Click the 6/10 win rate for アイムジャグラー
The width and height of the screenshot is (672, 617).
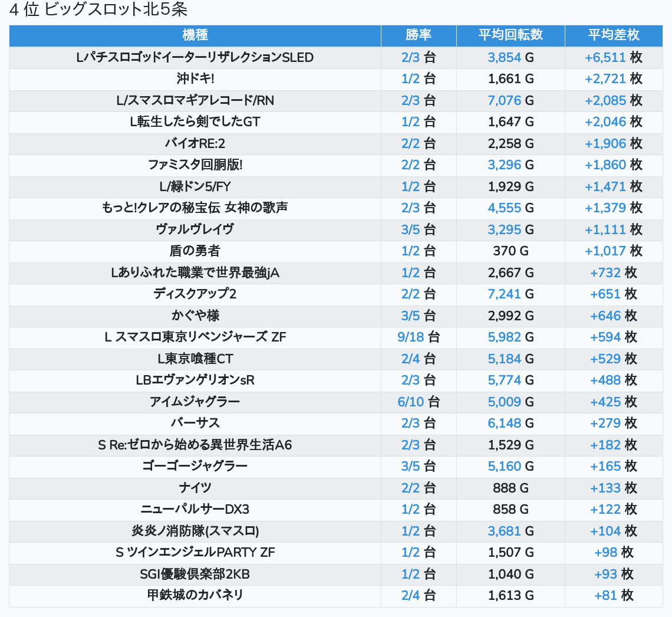tap(411, 402)
